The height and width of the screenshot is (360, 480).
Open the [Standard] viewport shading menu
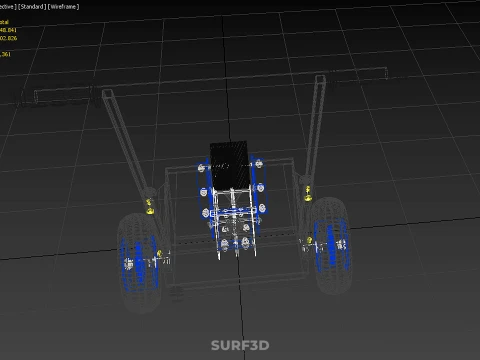tap(32, 7)
